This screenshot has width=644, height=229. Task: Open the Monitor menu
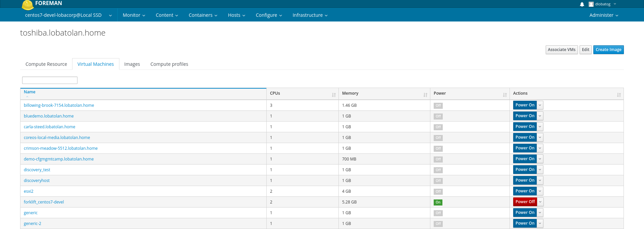point(134,15)
